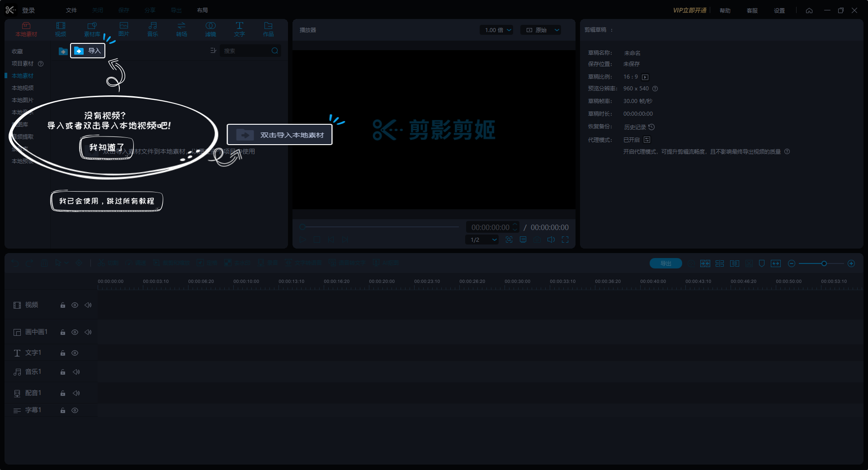Click the 双击导入本地素材 import area
Image resolution: width=868 pixels, height=470 pixels.
279,135
